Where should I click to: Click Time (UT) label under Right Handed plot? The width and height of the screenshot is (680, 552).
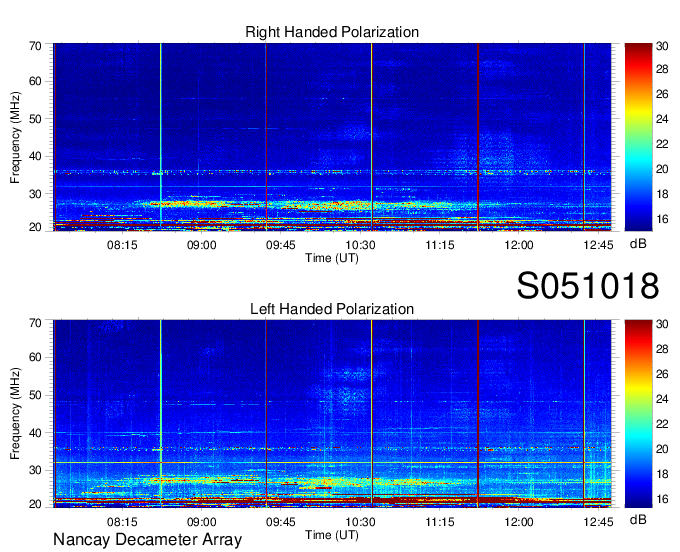(x=332, y=258)
